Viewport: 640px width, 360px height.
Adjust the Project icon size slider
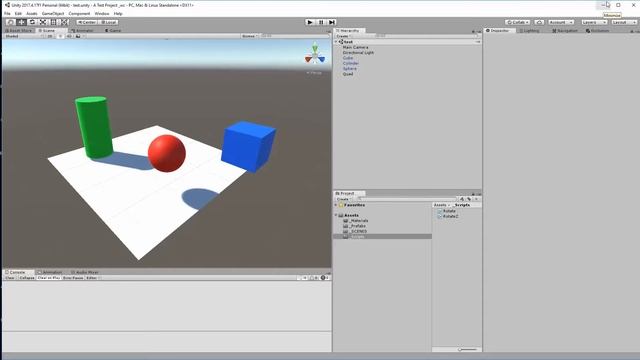pos(467,349)
